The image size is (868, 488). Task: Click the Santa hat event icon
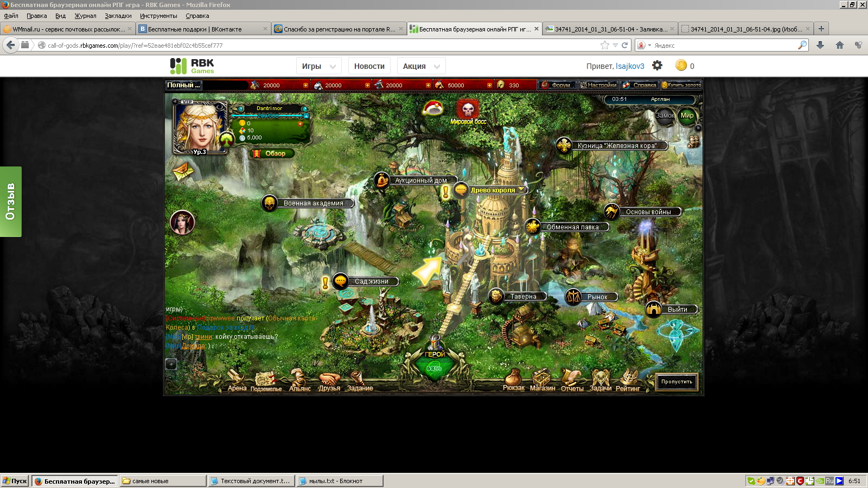click(433, 108)
